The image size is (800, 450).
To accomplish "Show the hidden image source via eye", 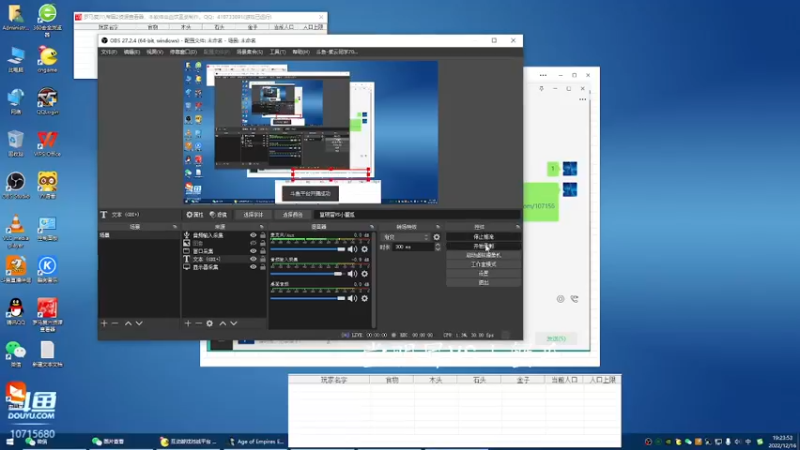I will tap(253, 243).
